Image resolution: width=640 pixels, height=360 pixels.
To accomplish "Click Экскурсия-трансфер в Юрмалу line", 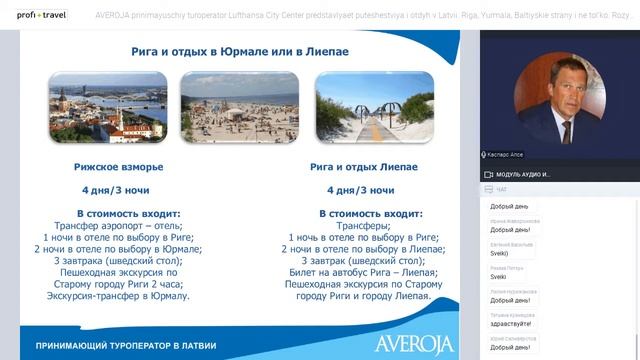I will coord(118,296).
